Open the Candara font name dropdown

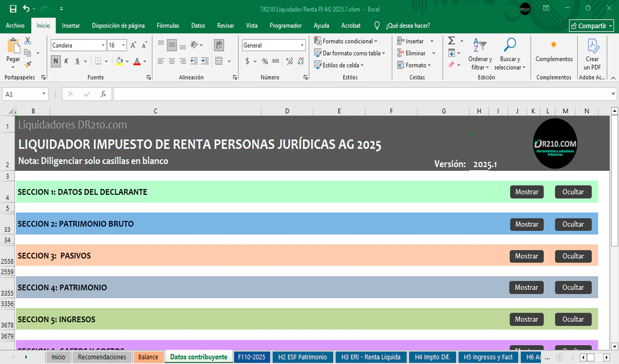pyautogui.click(x=103, y=45)
